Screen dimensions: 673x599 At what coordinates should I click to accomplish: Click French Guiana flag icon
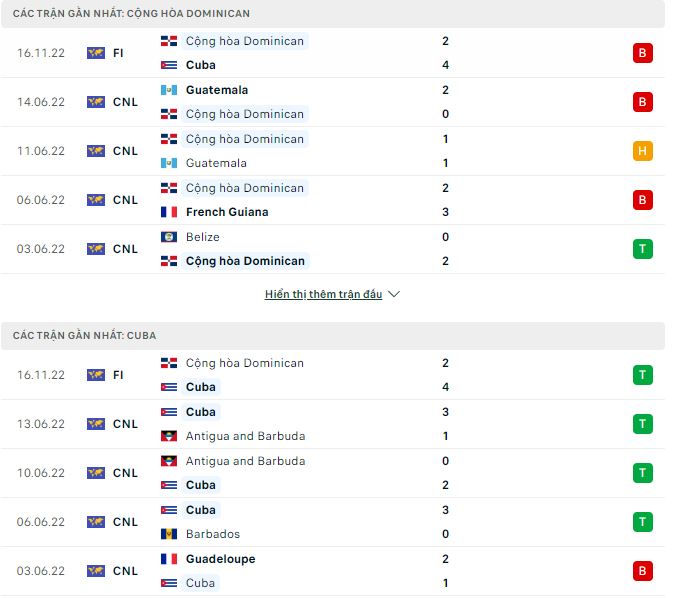click(169, 212)
